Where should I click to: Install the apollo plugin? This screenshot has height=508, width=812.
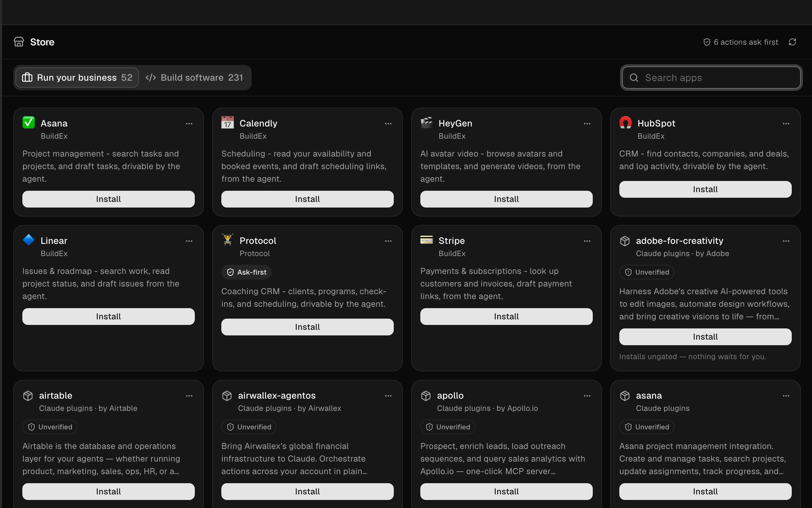507,492
